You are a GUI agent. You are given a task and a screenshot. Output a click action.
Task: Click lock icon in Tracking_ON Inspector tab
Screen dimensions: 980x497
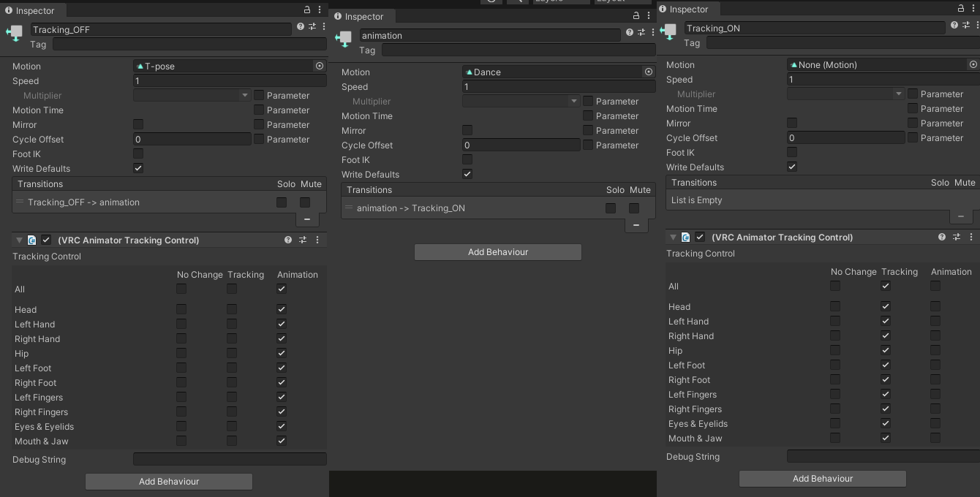click(x=961, y=8)
